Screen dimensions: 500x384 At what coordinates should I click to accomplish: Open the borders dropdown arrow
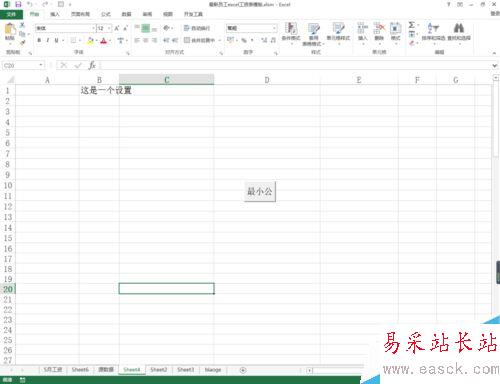80,40
